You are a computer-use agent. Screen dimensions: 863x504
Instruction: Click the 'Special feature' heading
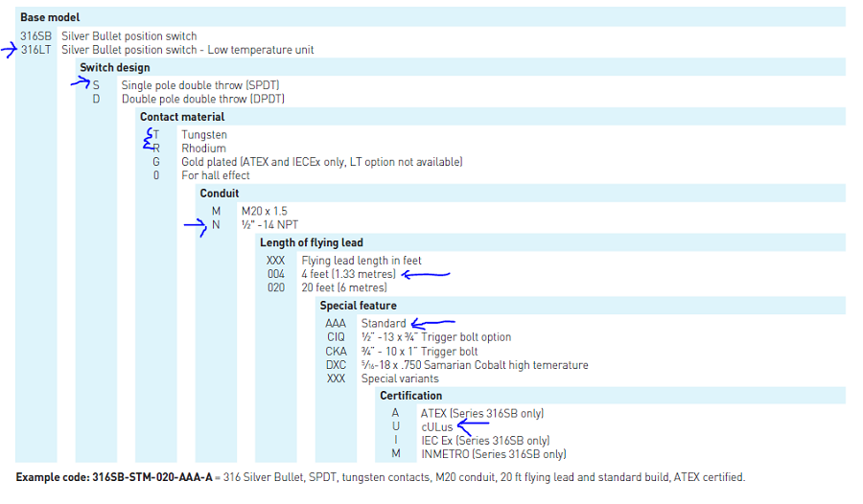tap(359, 306)
